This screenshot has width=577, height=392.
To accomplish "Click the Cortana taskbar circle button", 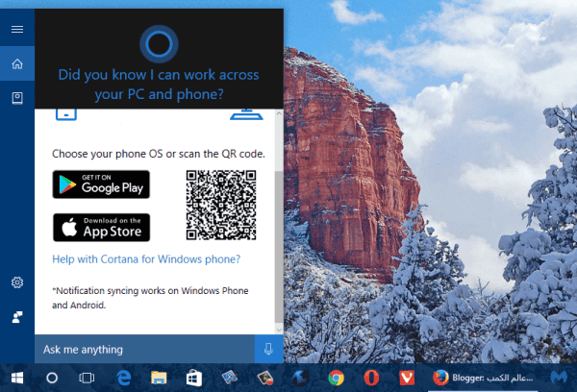I will coord(52,378).
